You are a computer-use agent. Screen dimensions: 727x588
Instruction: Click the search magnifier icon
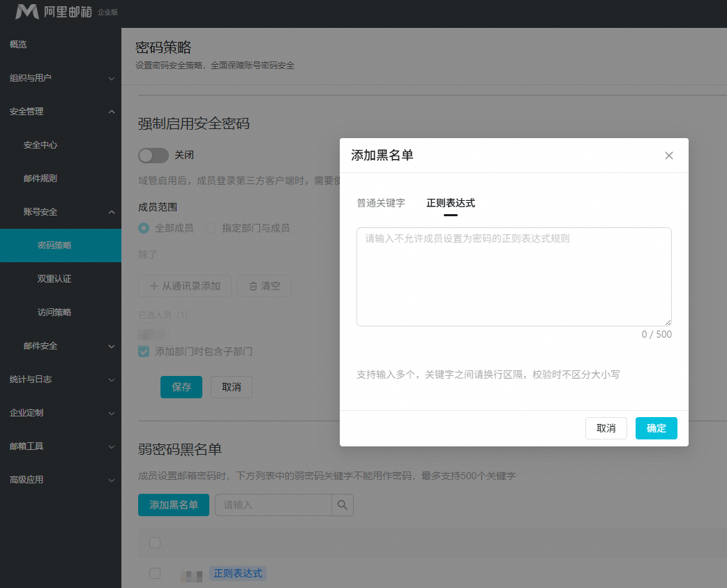point(342,505)
